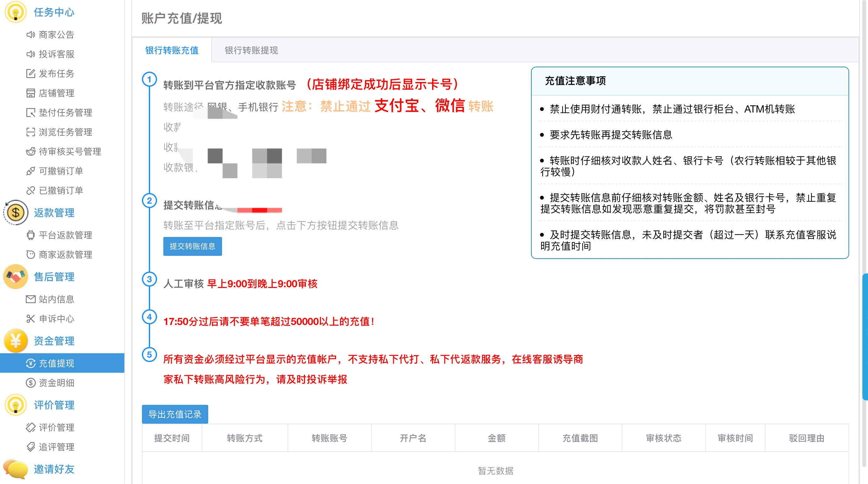Click the 追评管理 tags icon
Screen dimensions: 868x484
click(x=31, y=447)
